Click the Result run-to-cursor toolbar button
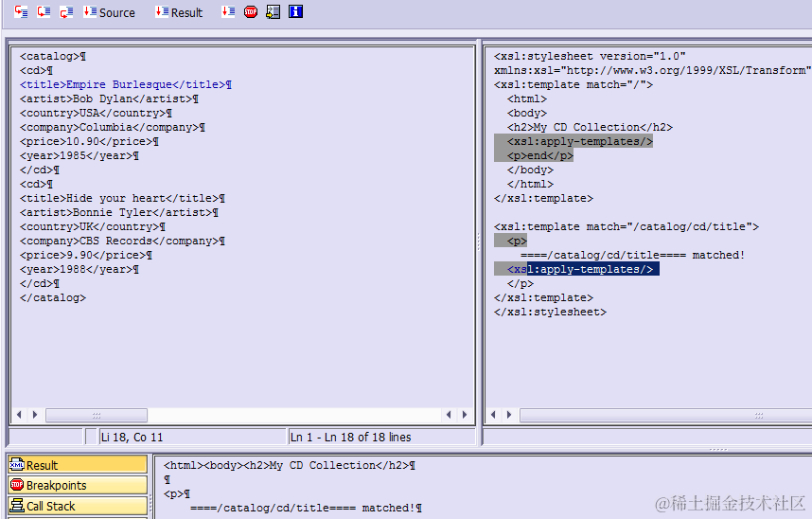 179,12
